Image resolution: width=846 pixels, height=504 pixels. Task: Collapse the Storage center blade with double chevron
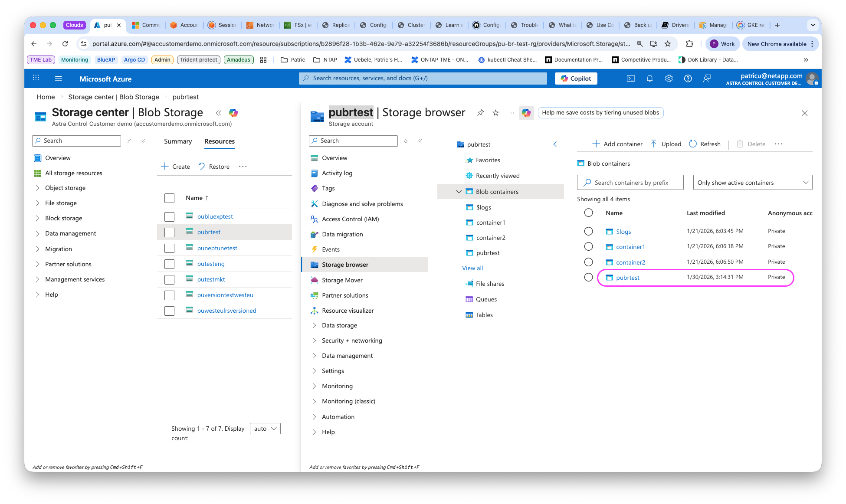point(218,113)
